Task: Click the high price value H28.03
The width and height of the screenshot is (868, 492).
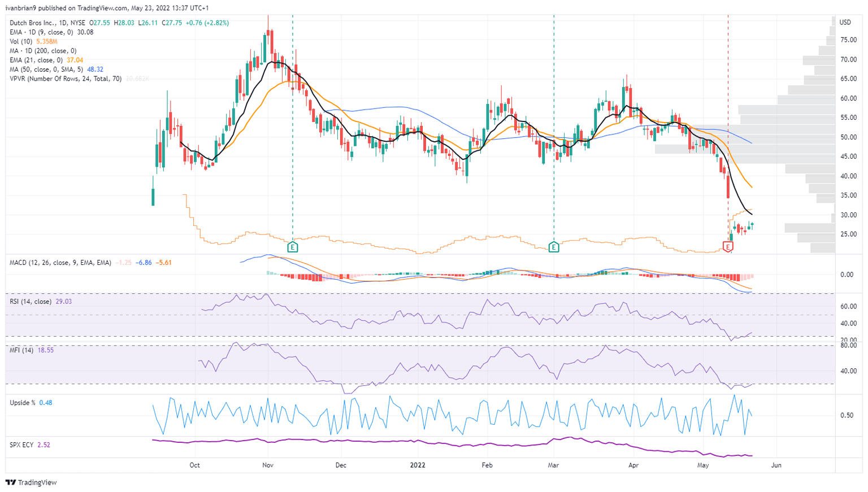Action: (x=124, y=23)
